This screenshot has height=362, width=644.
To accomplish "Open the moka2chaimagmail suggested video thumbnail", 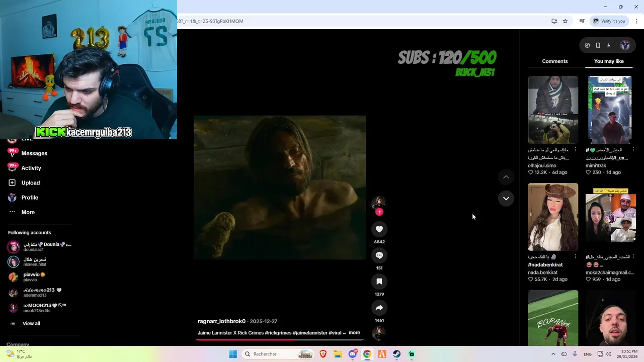I will 611,217.
